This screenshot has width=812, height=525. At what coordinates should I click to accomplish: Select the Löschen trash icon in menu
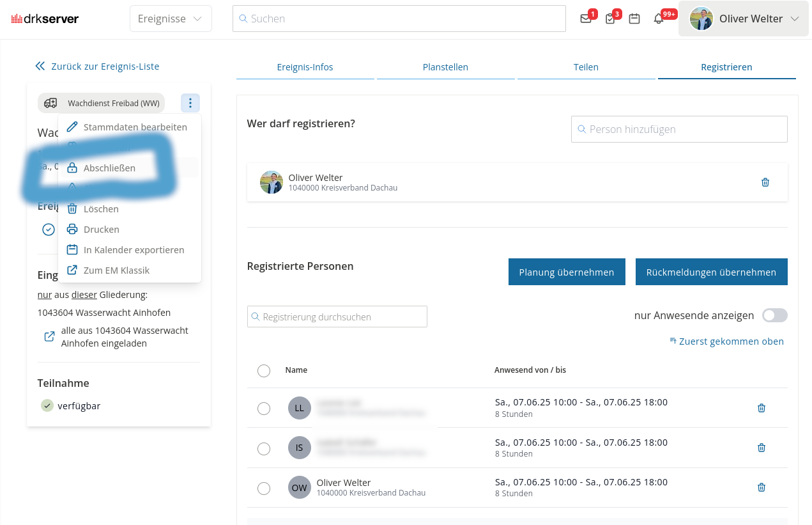73,208
